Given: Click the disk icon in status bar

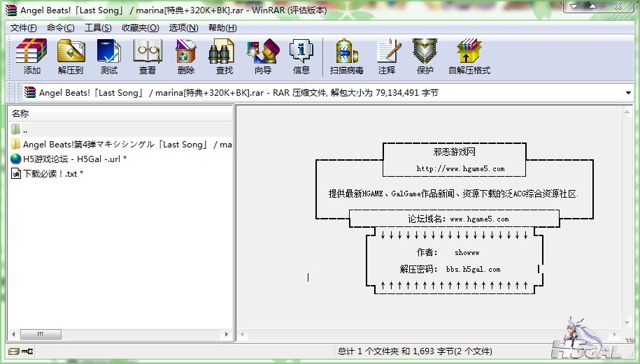Looking at the screenshot, I should (13, 351).
